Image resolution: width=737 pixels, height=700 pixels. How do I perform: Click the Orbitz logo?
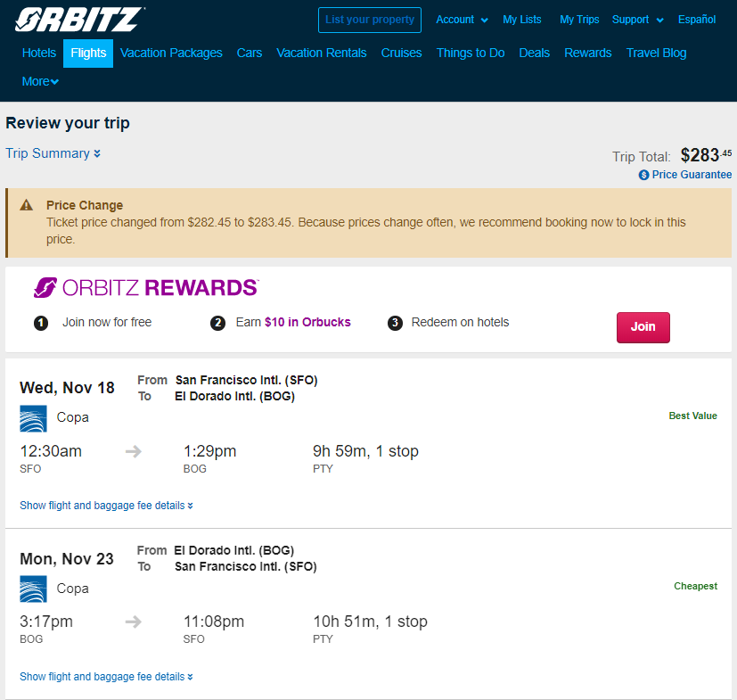click(79, 20)
